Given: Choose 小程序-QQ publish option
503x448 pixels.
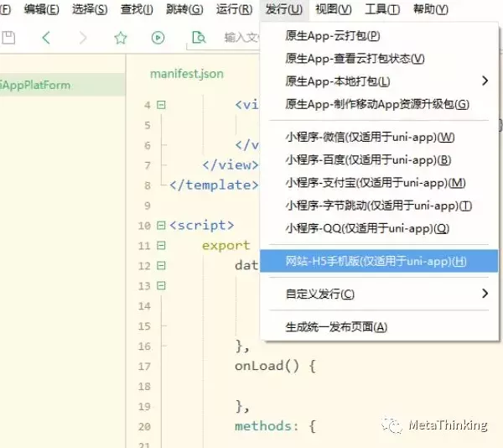Looking at the screenshot, I should (379, 228).
